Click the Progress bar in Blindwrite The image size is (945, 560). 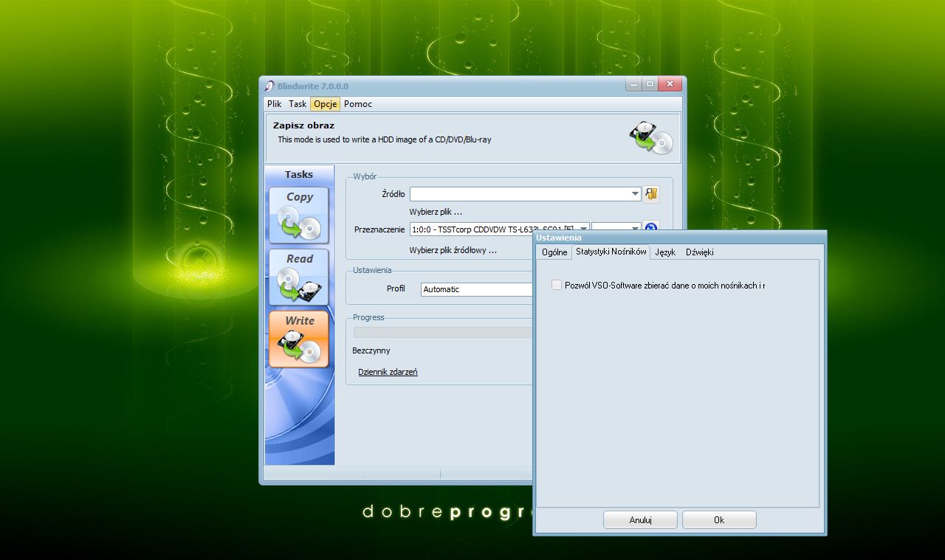tap(443, 332)
